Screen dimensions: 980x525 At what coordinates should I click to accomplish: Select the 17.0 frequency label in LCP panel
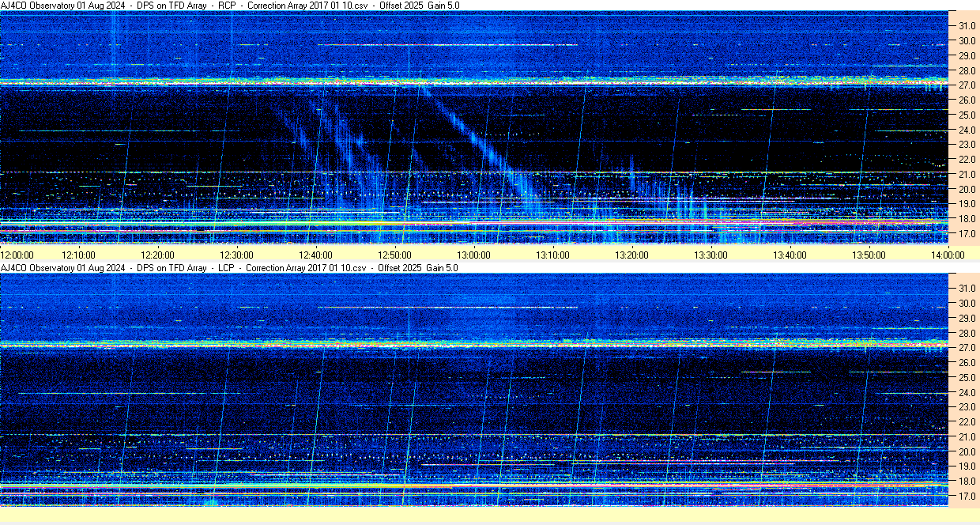[967, 497]
